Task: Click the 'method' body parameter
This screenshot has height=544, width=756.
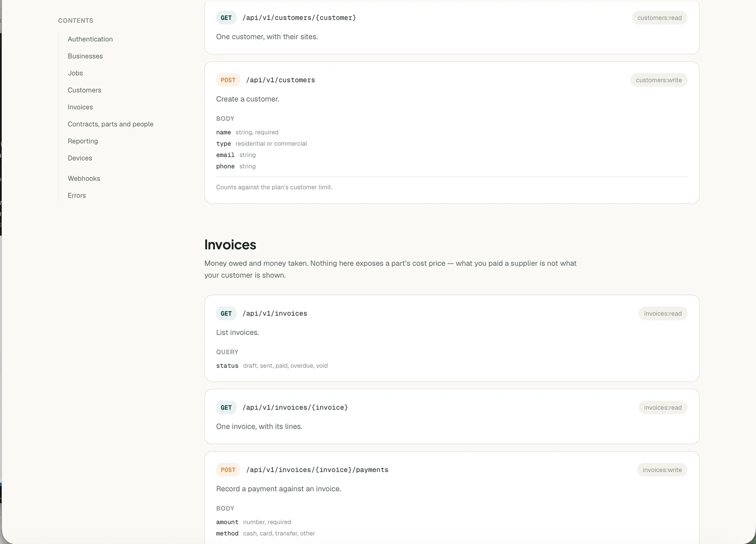Action: pyautogui.click(x=227, y=533)
